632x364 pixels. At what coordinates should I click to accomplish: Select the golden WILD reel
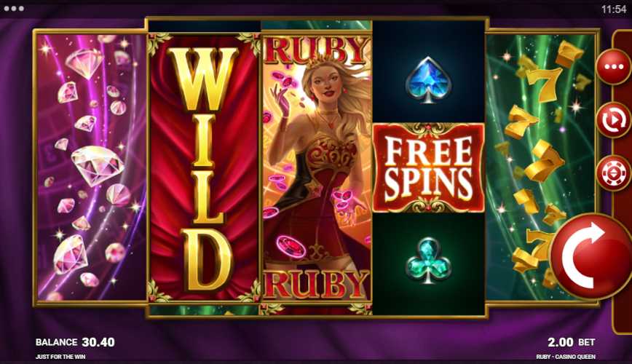click(x=204, y=167)
